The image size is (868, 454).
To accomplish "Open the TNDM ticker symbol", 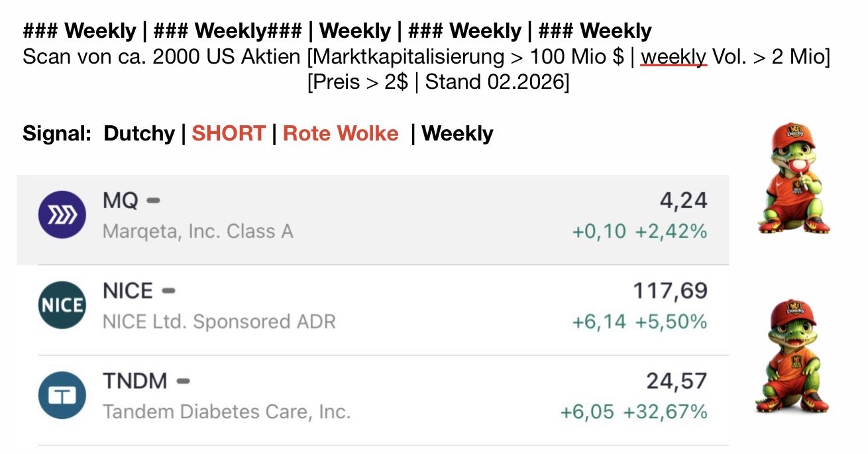I will [135, 381].
